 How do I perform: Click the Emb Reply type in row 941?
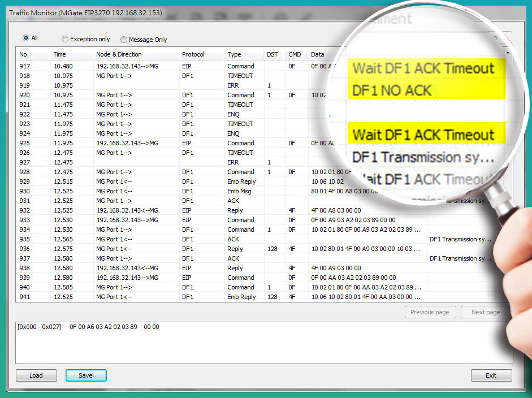[241, 297]
